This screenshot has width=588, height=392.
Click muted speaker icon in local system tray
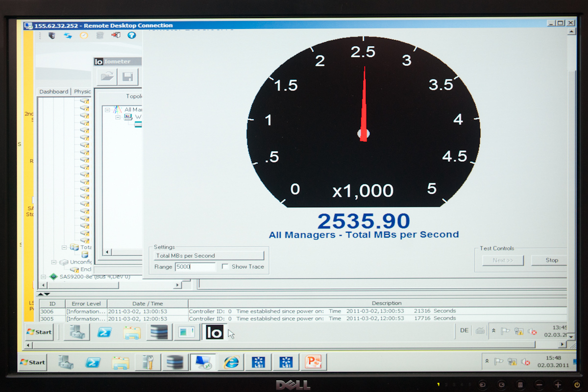tap(526, 362)
